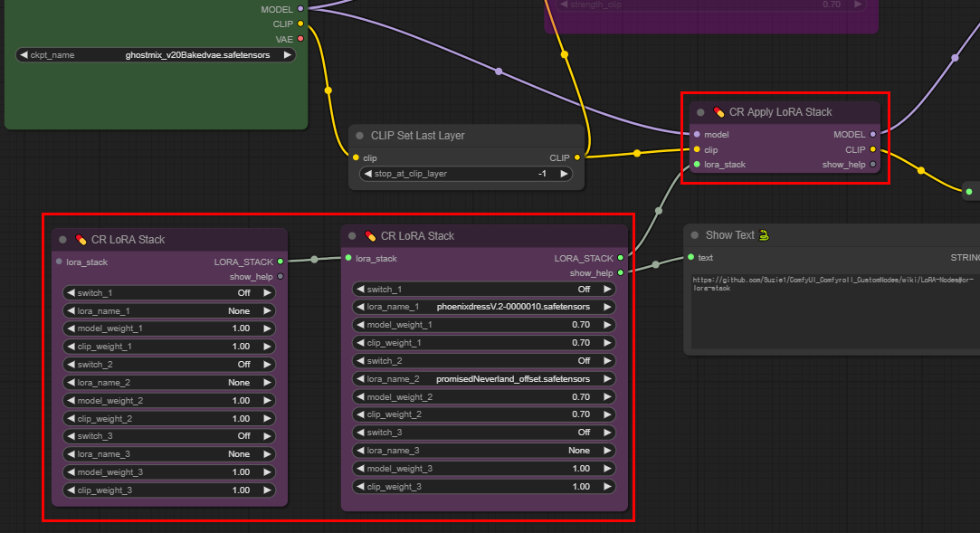Click next arrow on ckpt_name selector

(288, 55)
